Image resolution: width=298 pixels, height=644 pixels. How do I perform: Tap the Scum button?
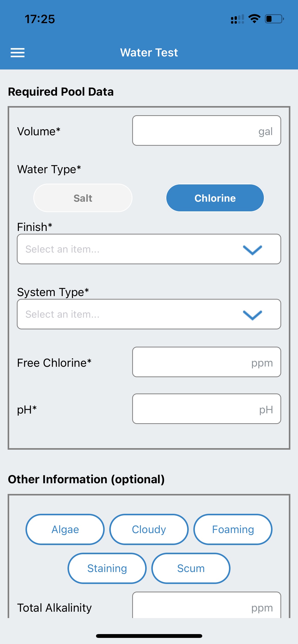coord(191,568)
